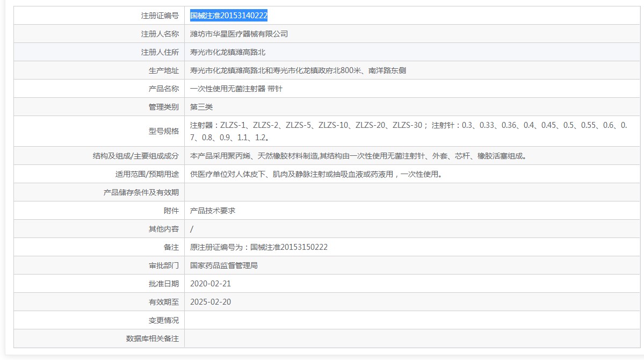The image size is (644, 360).
Task: Click the 备注 label
Action: click(171, 247)
